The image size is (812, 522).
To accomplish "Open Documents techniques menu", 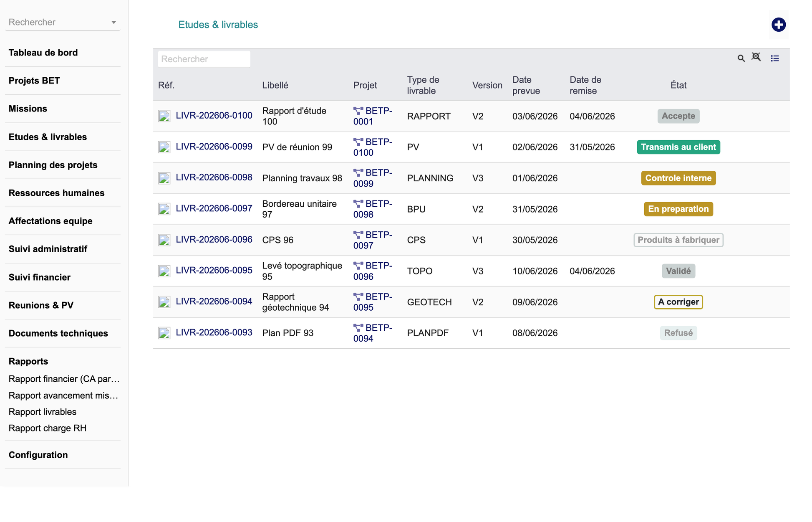I will (x=58, y=333).
